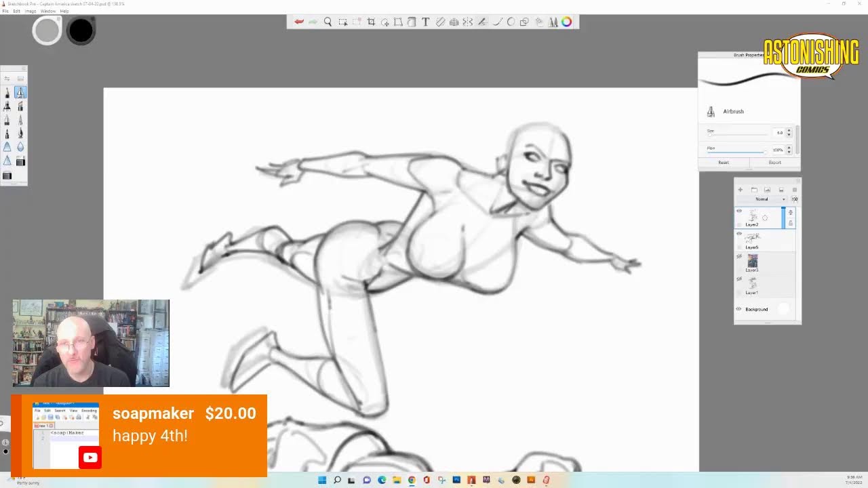Screen dimensions: 868x488
Task: Click the red Undo arrow
Action: point(299,22)
